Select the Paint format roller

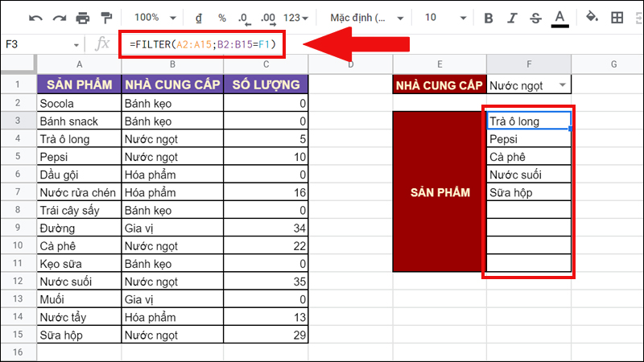(x=105, y=17)
